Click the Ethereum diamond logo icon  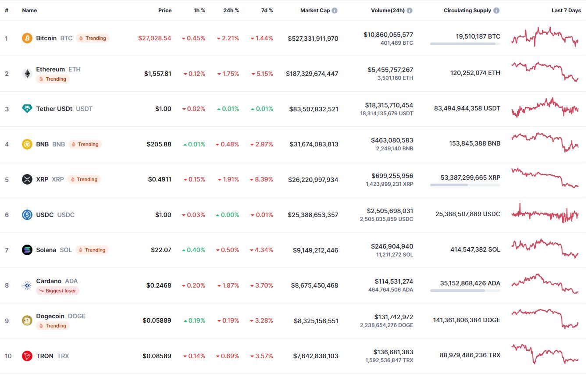(x=27, y=74)
